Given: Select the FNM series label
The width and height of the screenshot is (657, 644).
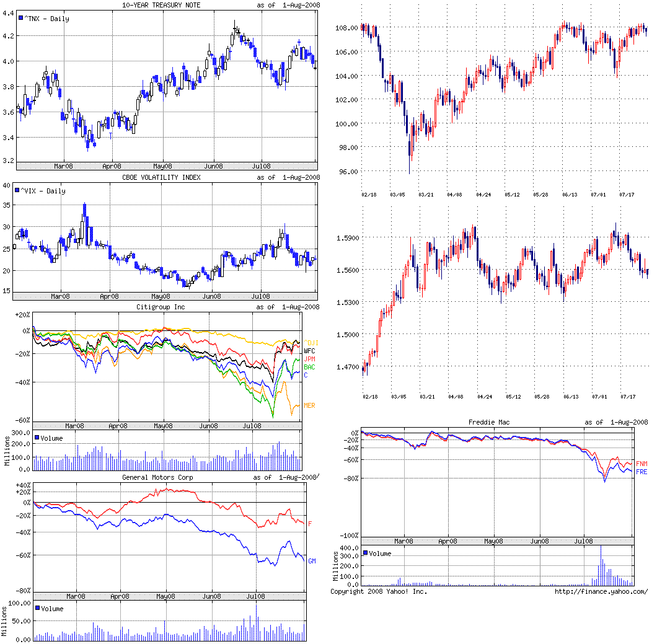Looking at the screenshot, I should (x=642, y=463).
